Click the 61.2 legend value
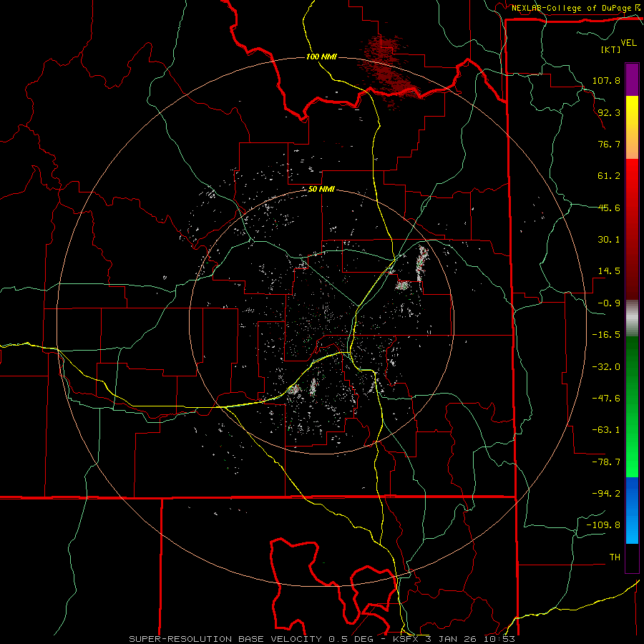This screenshot has width=644, height=644. pos(609,176)
